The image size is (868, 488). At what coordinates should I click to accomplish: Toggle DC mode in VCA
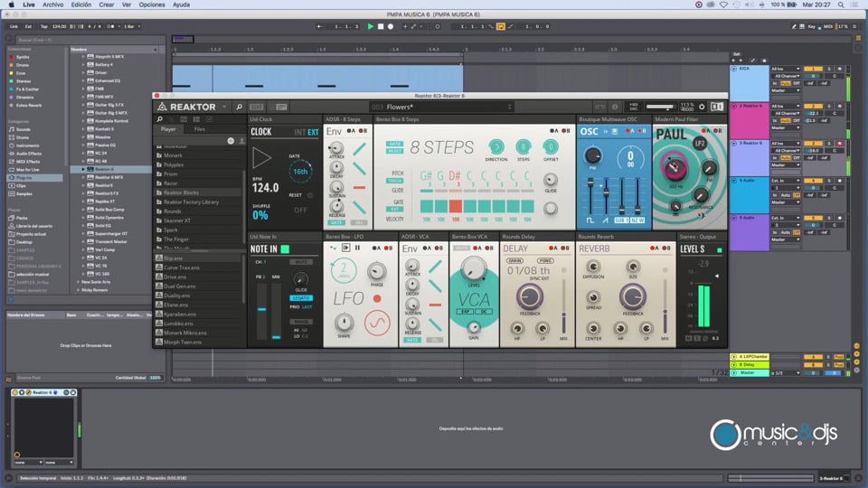pyautogui.click(x=483, y=312)
